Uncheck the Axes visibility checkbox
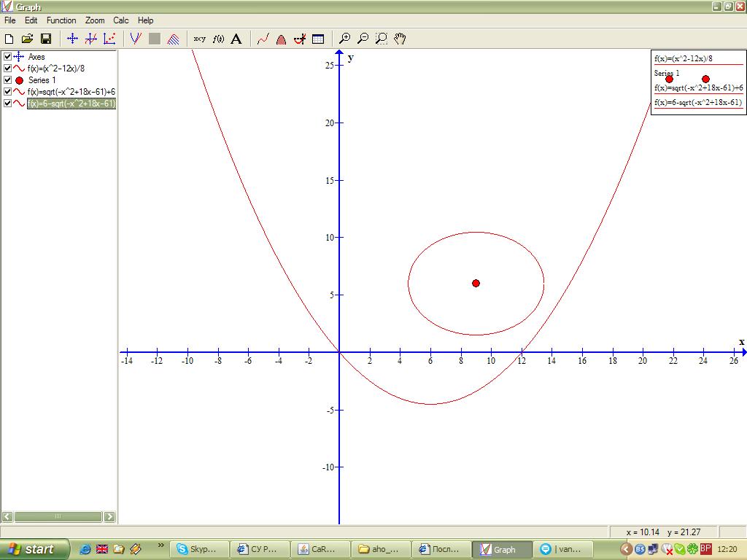Screen dimensions: 747x560 (x=7, y=57)
